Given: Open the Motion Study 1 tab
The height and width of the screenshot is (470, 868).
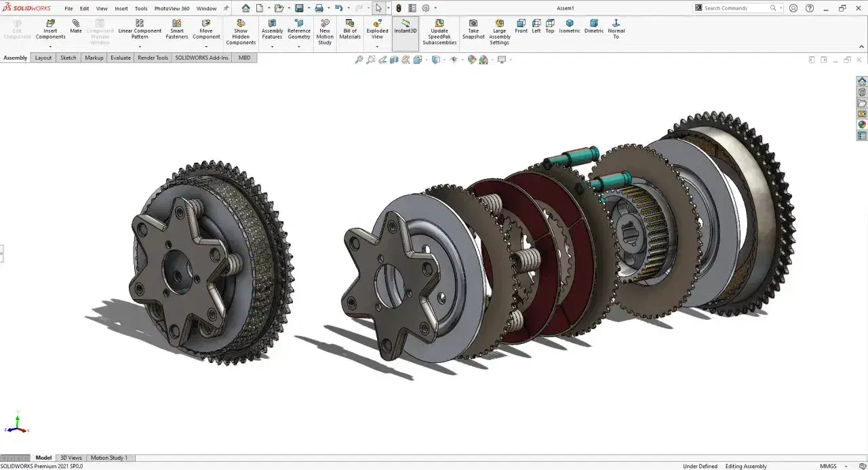Looking at the screenshot, I should [x=109, y=458].
